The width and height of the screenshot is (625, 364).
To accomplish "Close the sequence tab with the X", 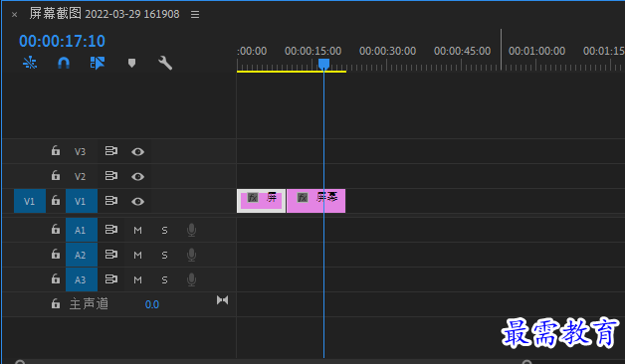I will [x=14, y=15].
